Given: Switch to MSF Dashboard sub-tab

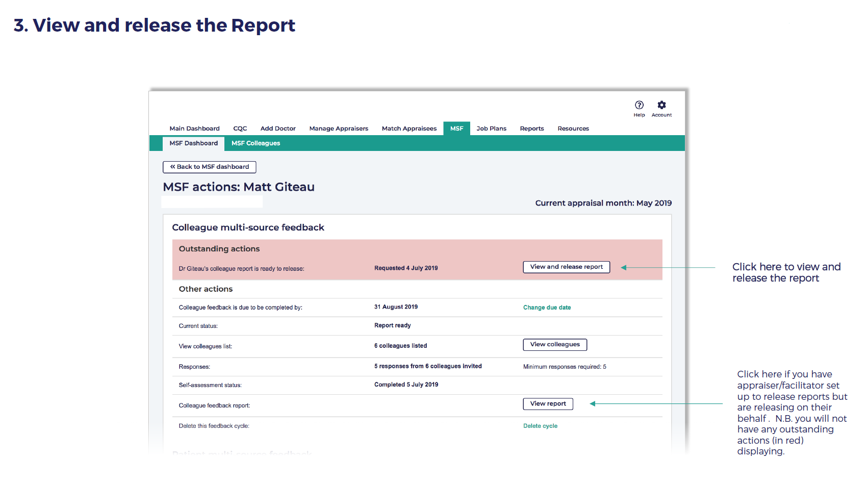Looking at the screenshot, I should click(x=193, y=143).
